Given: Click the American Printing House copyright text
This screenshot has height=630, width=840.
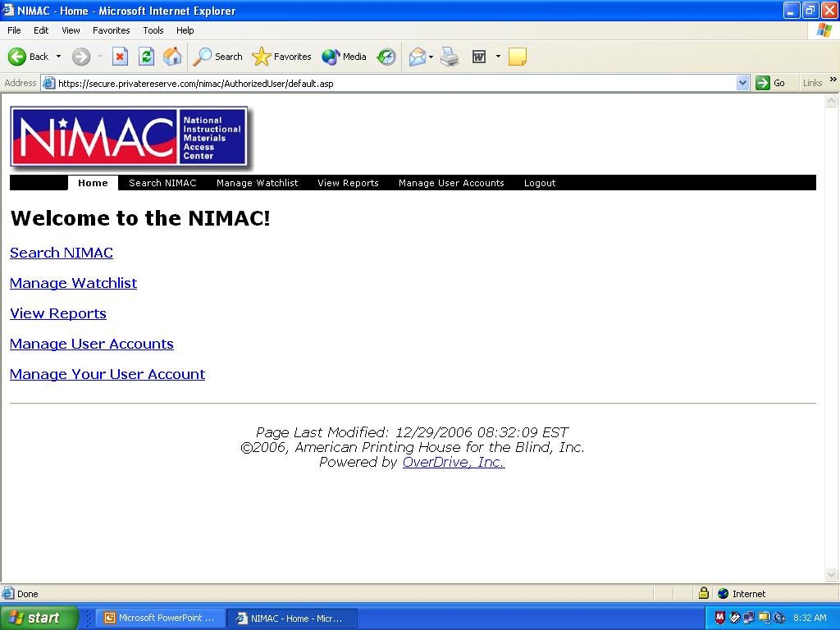Looking at the screenshot, I should point(412,447).
